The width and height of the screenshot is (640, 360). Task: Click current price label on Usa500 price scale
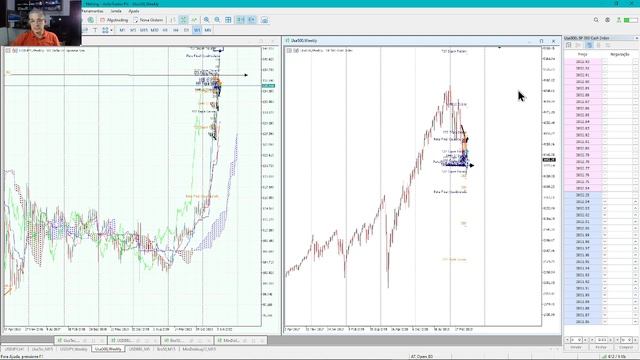coord(549,160)
